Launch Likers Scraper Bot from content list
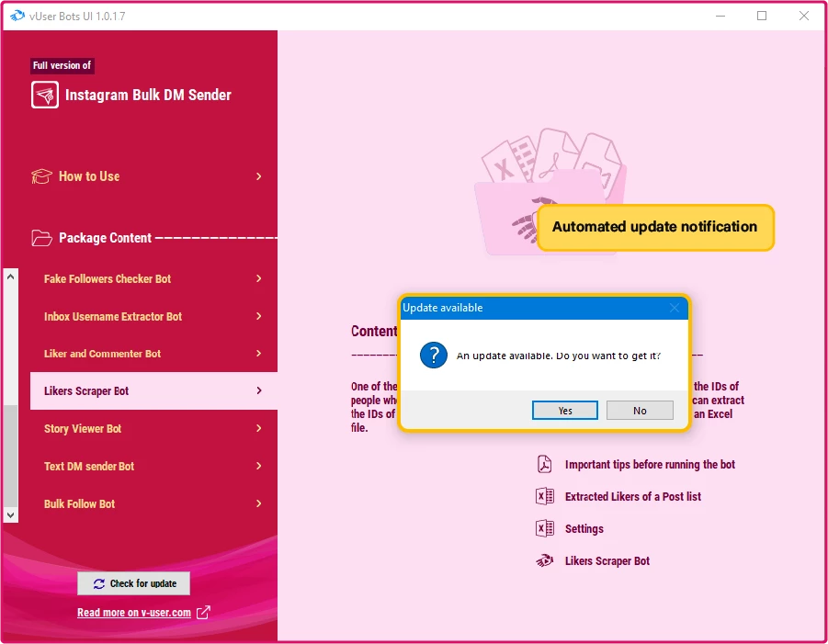 (607, 561)
